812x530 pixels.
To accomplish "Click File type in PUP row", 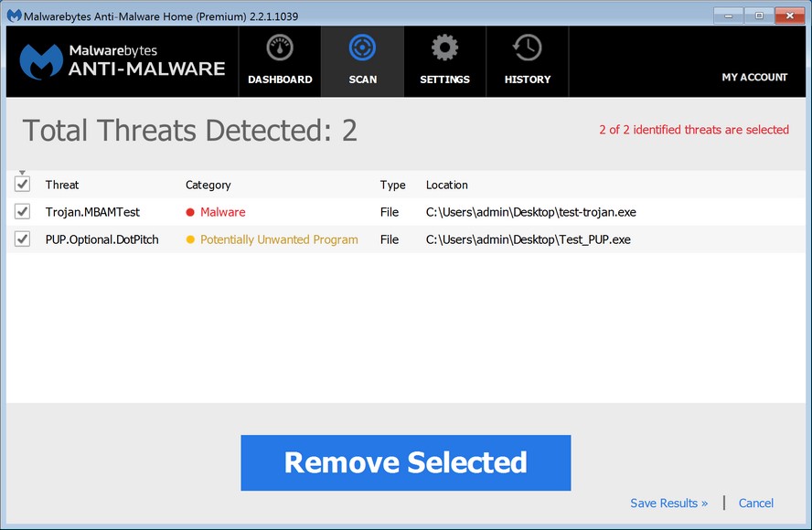I will [x=390, y=239].
